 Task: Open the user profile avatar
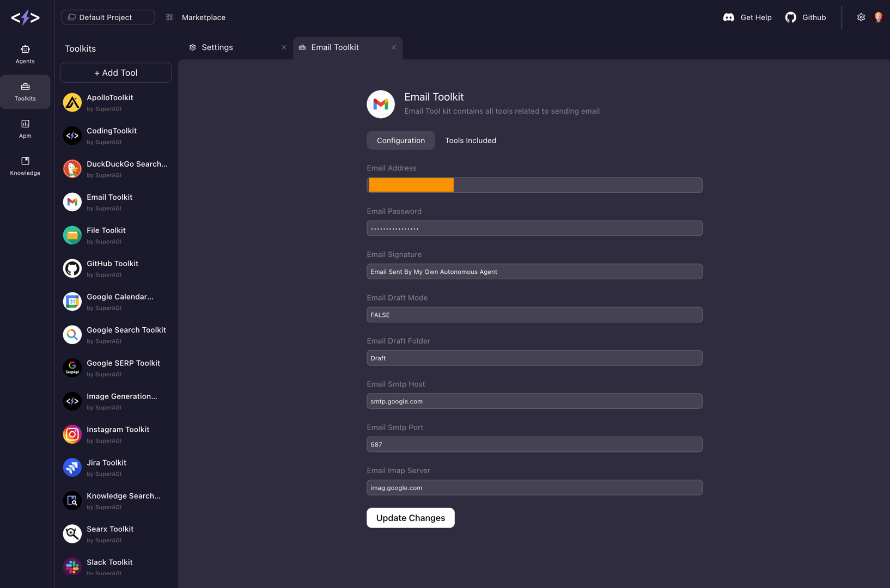[878, 17]
